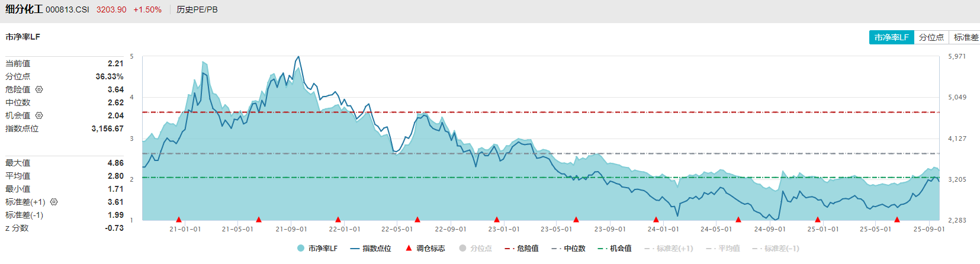Toggle the 机会值 green dashed legend
Image resolution: width=980 pixels, height=264 pixels.
pos(615,249)
